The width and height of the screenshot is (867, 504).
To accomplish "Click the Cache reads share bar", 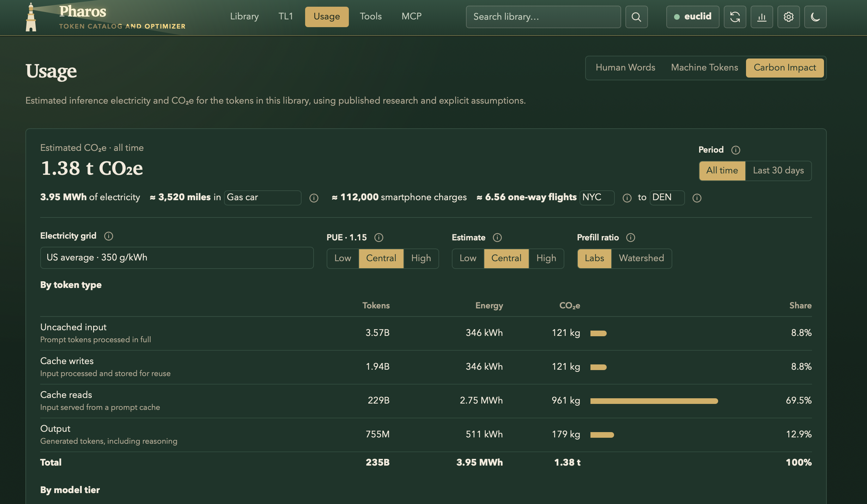I will (x=654, y=401).
